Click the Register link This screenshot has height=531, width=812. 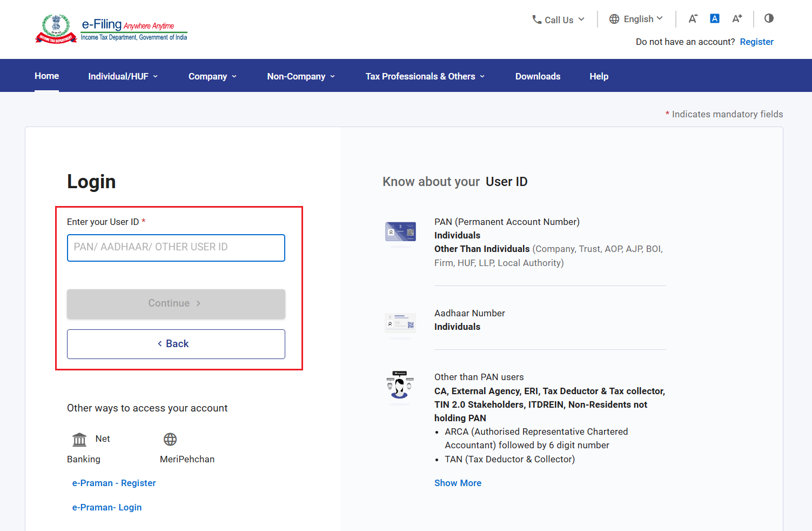[x=756, y=42]
